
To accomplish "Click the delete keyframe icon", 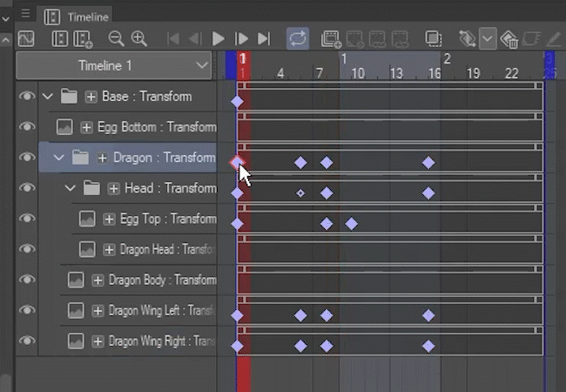I will (509, 39).
